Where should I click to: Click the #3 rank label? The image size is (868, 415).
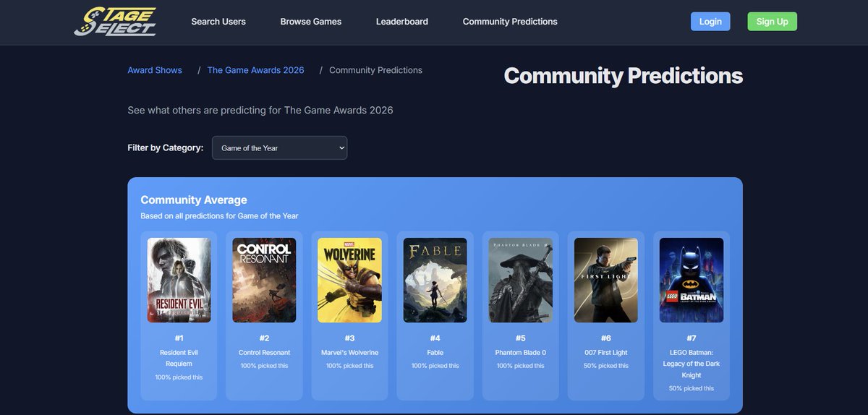(350, 338)
